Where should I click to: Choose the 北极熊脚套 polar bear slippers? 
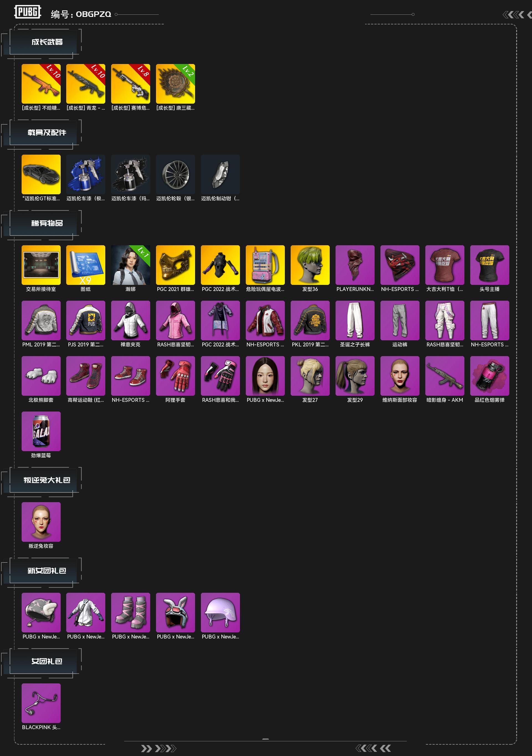(41, 376)
